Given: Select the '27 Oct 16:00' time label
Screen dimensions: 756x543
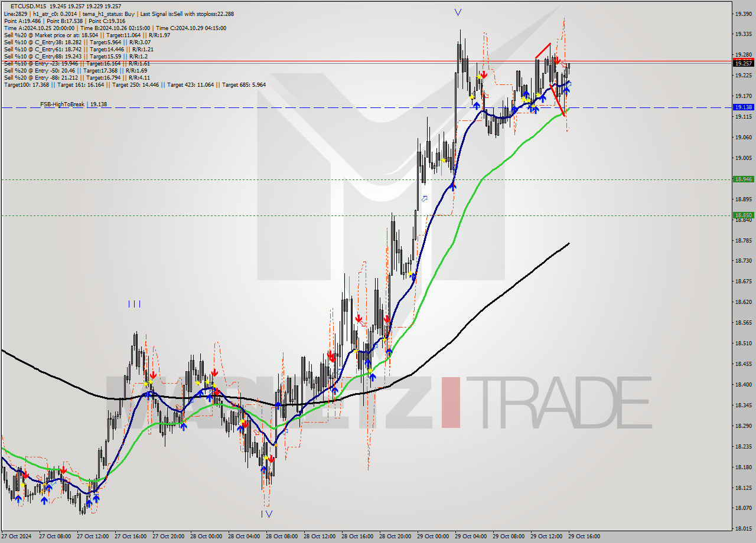Looking at the screenshot, I should 131,537.
